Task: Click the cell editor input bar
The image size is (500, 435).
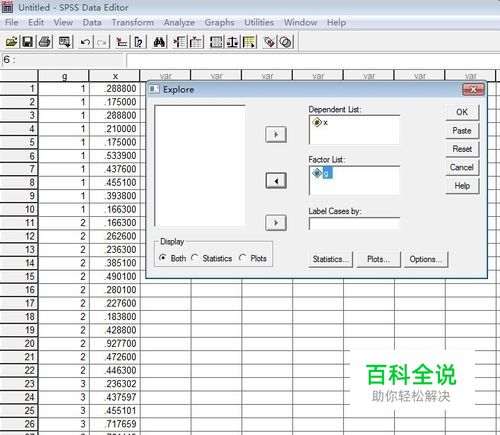Action: 313,60
